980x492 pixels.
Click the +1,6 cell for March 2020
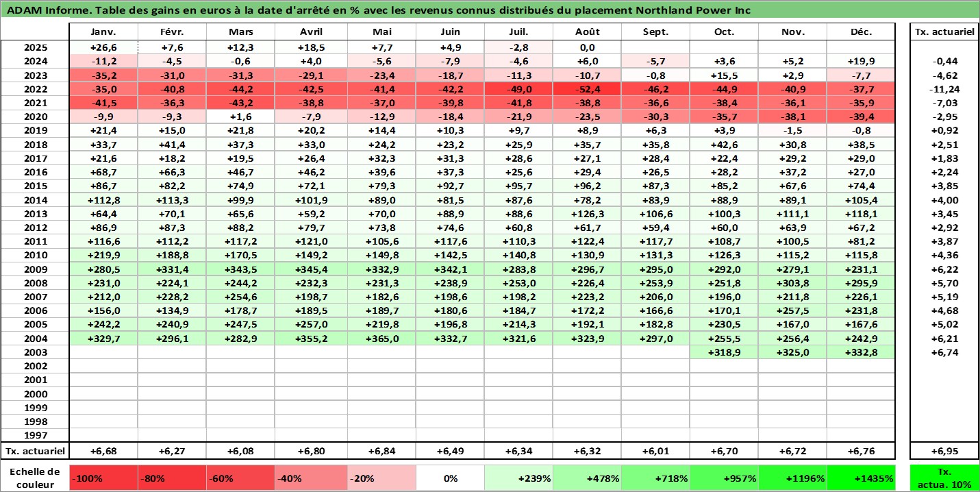(x=241, y=116)
